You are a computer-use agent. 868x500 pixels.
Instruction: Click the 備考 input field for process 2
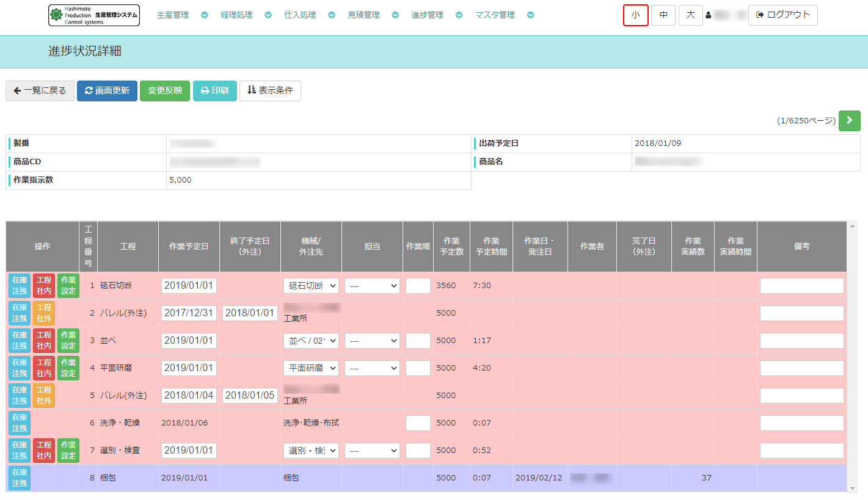coord(801,313)
